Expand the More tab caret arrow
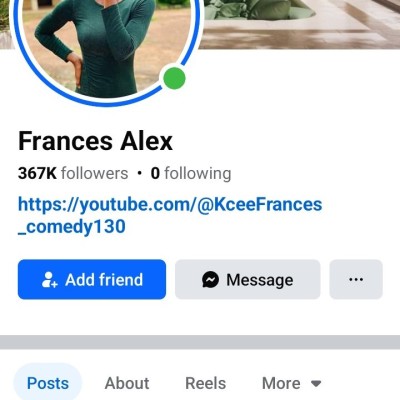Screen dimensions: 400x400 click(x=316, y=384)
